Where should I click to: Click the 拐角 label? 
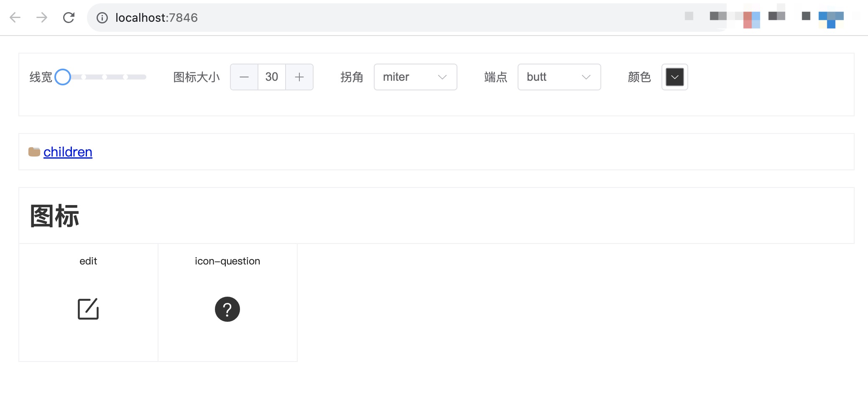click(x=352, y=77)
